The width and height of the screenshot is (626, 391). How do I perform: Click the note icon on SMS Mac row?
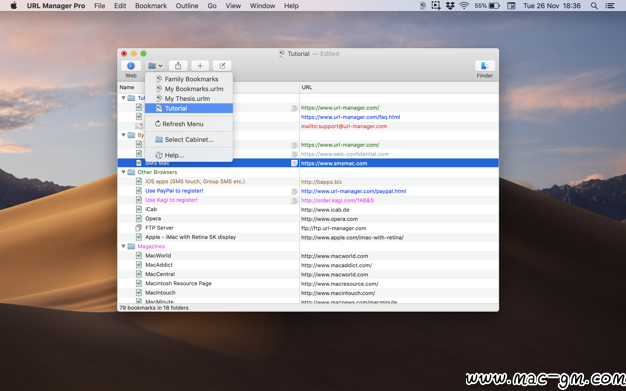[x=294, y=163]
